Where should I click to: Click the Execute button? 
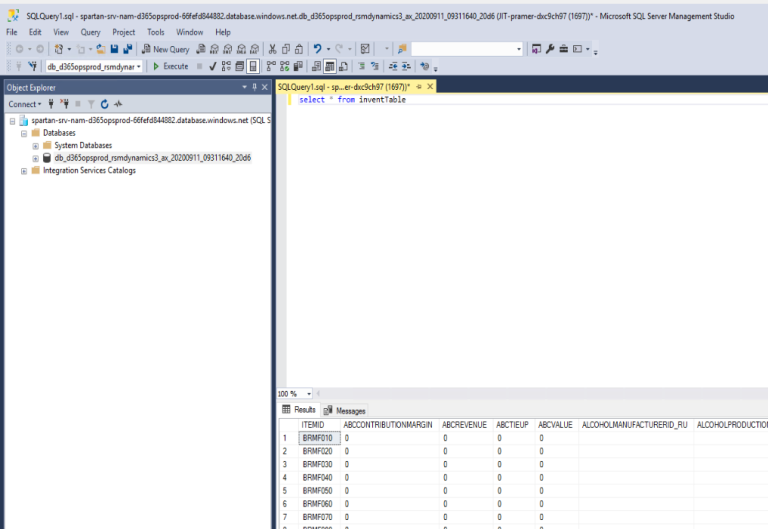pos(170,66)
